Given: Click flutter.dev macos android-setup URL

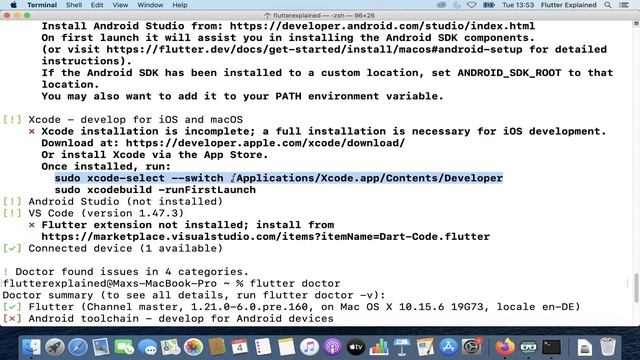Looking at the screenshot, I should (314, 49).
